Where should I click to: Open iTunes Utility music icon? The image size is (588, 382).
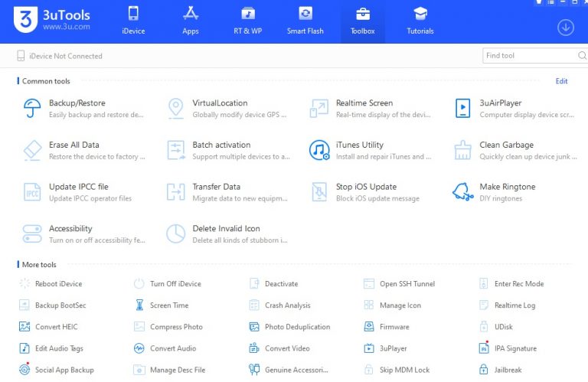click(x=319, y=150)
